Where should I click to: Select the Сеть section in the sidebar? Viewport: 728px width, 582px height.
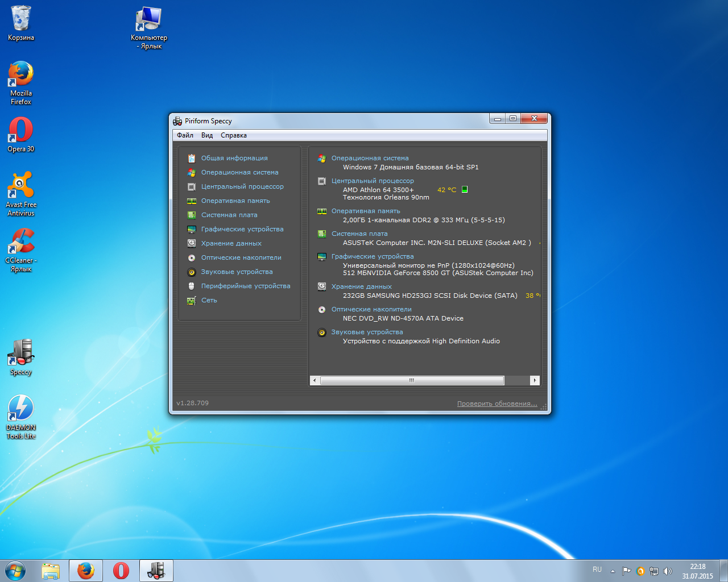(x=209, y=300)
